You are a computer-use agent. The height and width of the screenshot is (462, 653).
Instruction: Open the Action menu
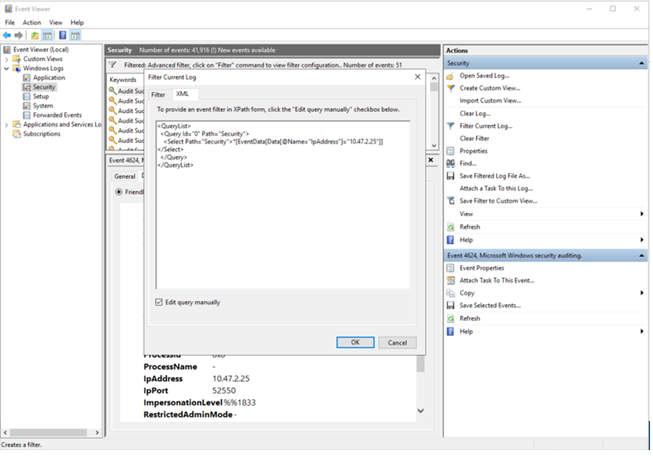click(32, 22)
